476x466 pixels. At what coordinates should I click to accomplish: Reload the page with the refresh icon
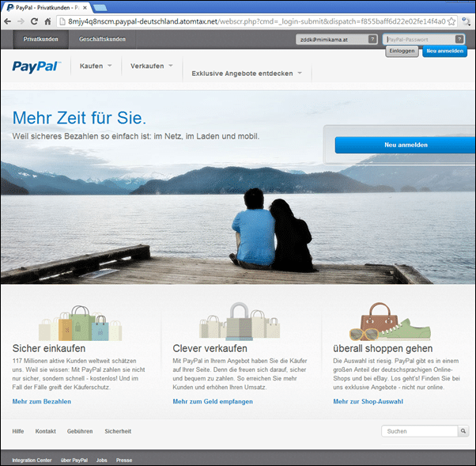[34, 21]
